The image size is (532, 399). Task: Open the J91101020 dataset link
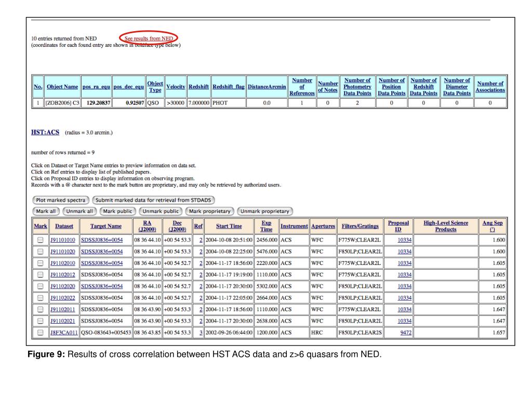tap(63, 251)
